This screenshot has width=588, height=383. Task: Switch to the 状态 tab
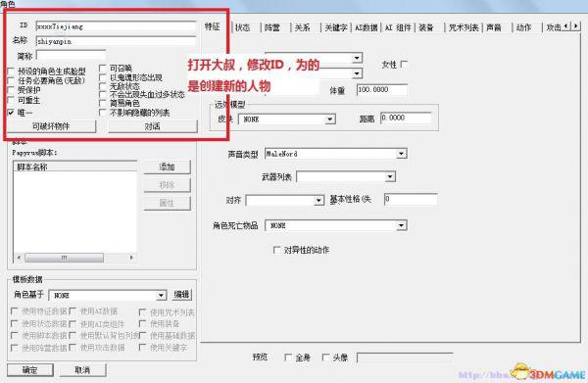(243, 27)
